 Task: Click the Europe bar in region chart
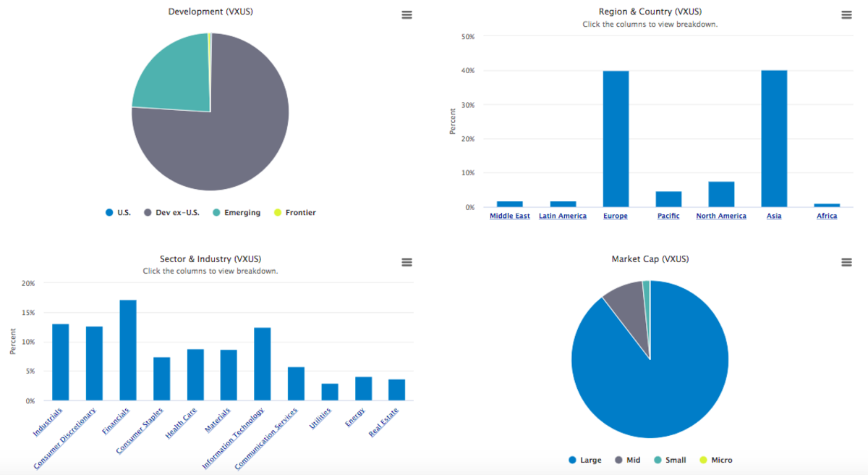(x=616, y=139)
